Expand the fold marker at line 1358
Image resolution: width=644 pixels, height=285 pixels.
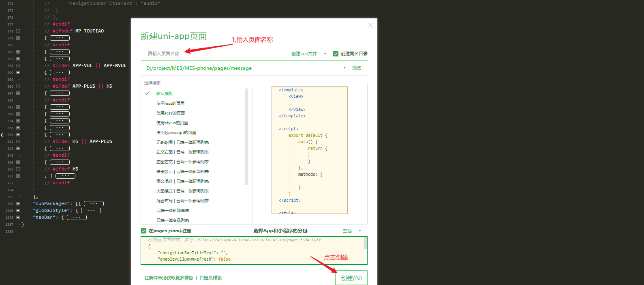point(18,217)
